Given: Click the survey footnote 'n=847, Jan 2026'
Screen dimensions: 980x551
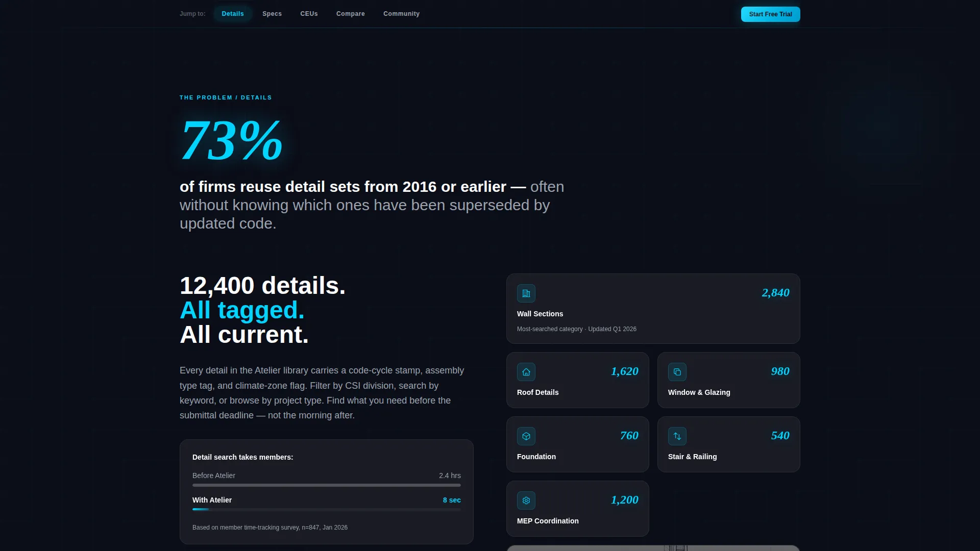Looking at the screenshot, I should point(325,528).
